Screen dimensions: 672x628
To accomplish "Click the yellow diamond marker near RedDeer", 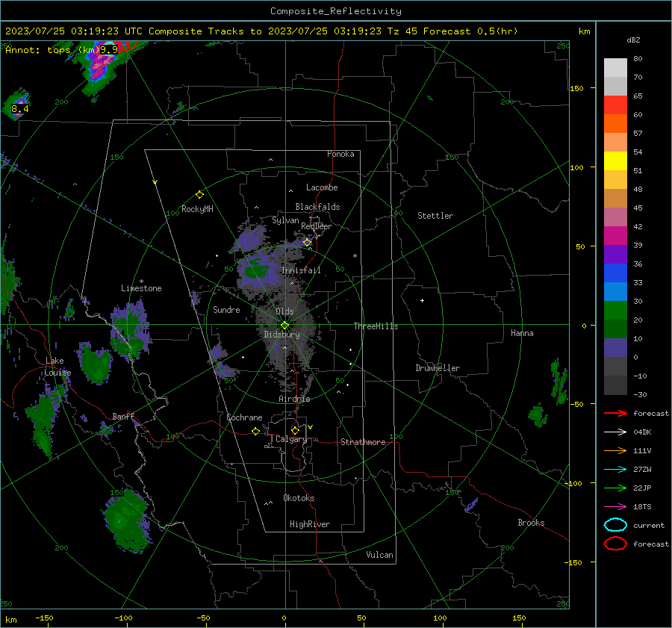I will (x=308, y=243).
